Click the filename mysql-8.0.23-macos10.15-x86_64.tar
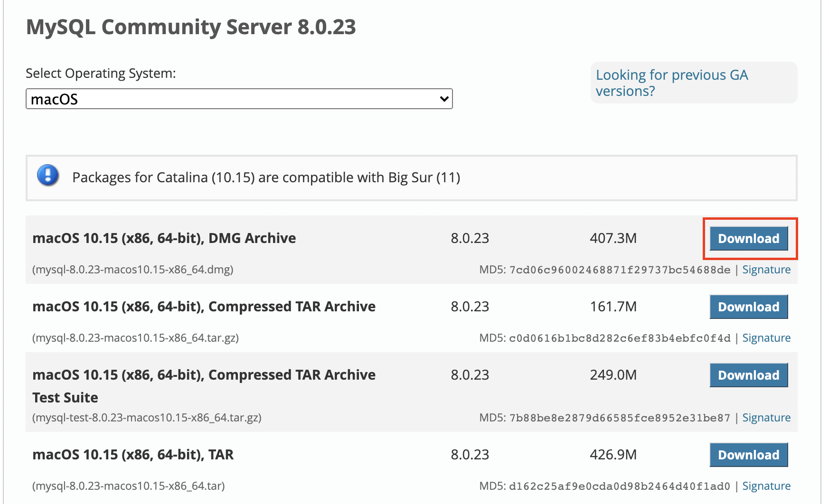The height and width of the screenshot is (504, 829). click(x=128, y=486)
